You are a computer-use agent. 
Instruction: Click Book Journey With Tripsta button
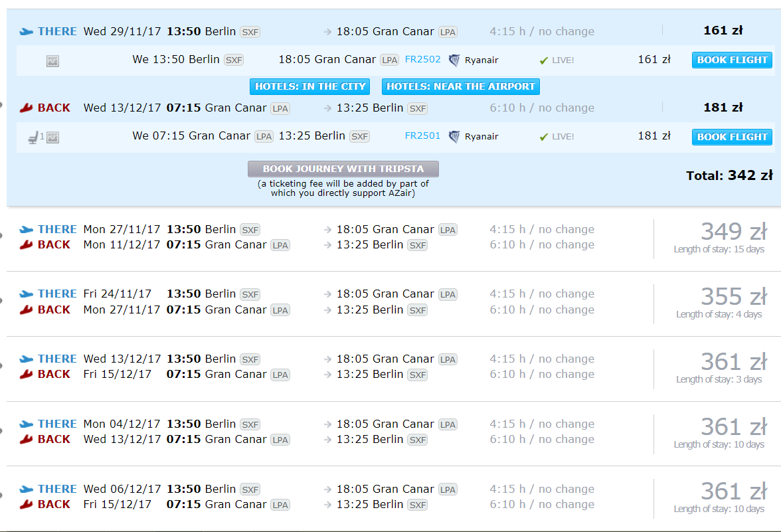[x=343, y=169]
